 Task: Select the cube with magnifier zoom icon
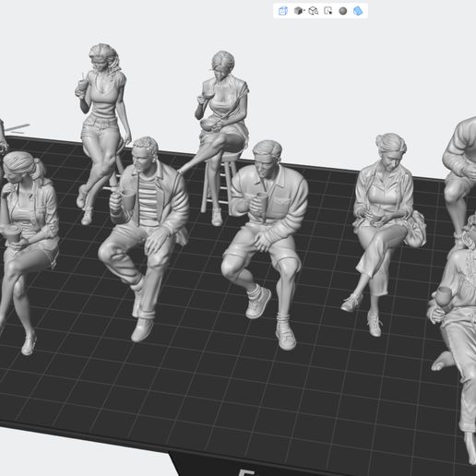pos(313,11)
